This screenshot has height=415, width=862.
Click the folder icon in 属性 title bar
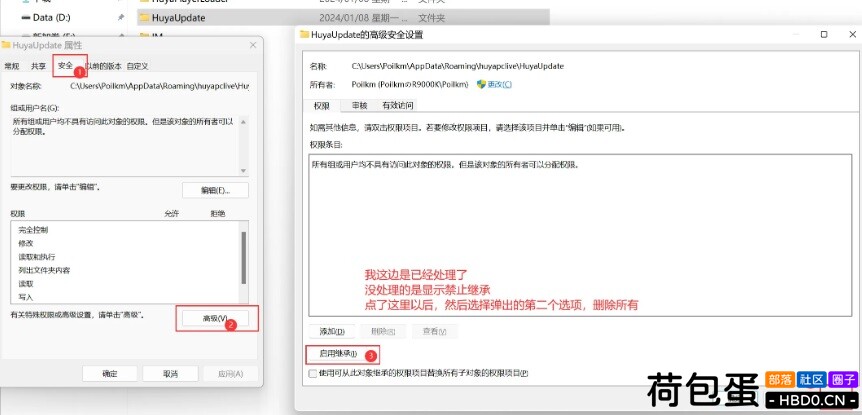(x=6, y=45)
